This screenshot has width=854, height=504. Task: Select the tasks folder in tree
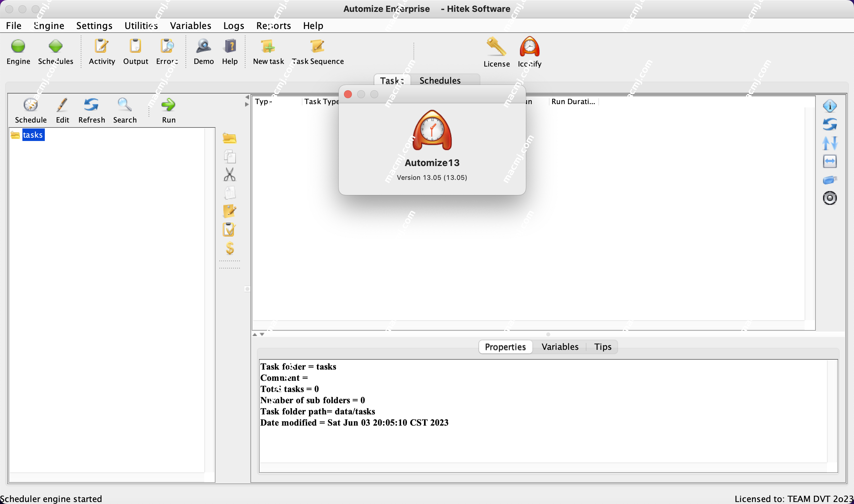coord(33,135)
